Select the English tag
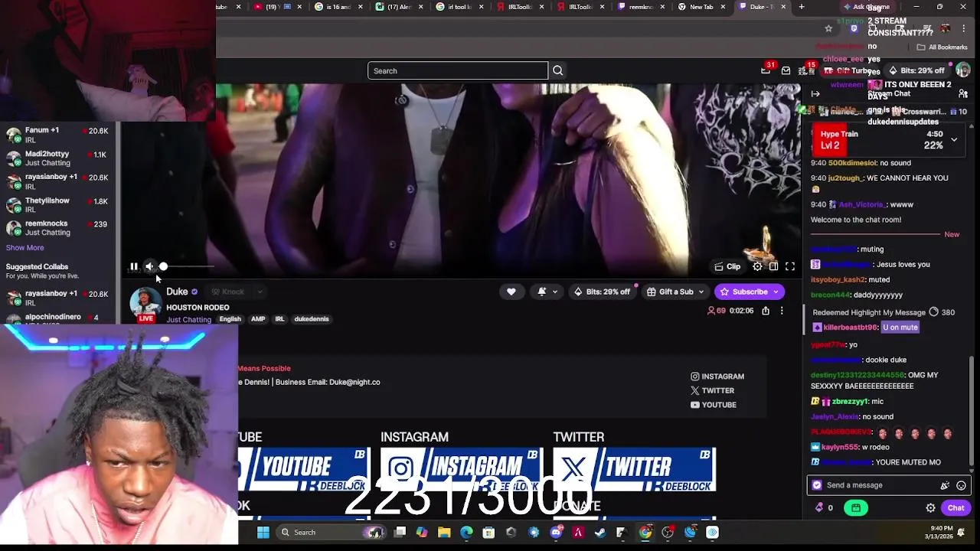Image resolution: width=980 pixels, height=551 pixels. [x=230, y=319]
